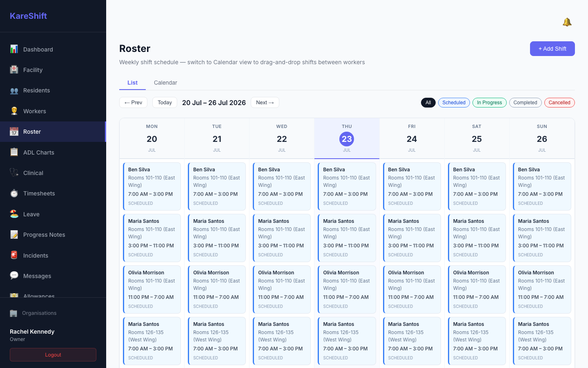Open Ben Silva's Monday 20 shift card

tap(152, 186)
